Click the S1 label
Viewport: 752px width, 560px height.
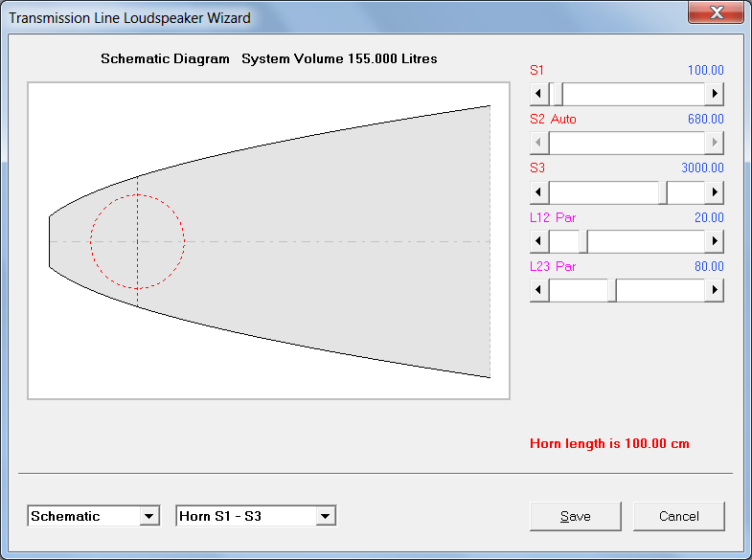pos(536,71)
